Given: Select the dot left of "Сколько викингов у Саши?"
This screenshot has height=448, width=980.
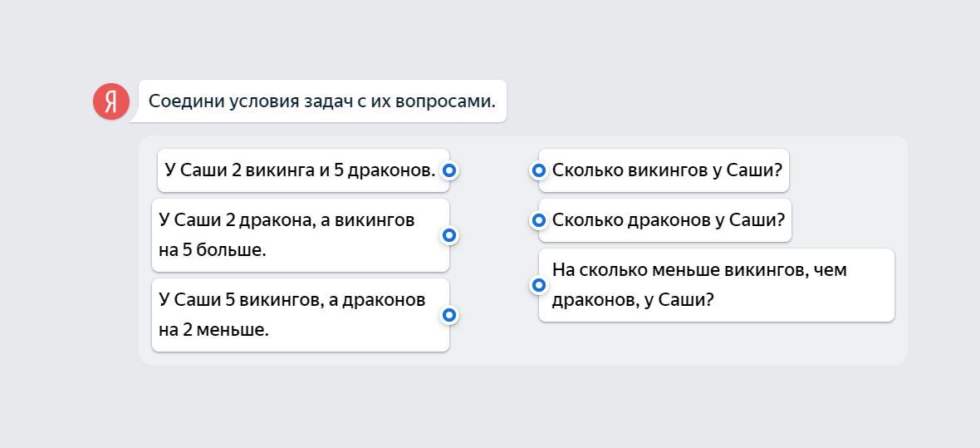Looking at the screenshot, I should 539,170.
